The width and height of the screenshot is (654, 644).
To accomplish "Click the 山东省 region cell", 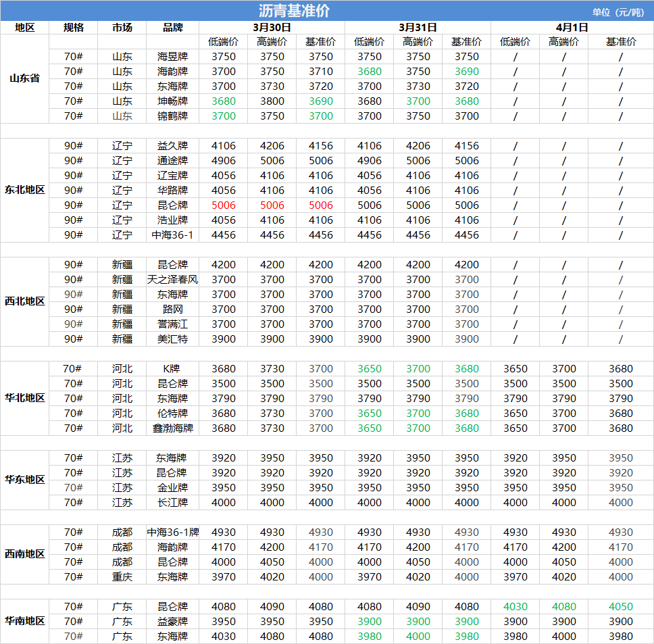I will (x=24, y=78).
